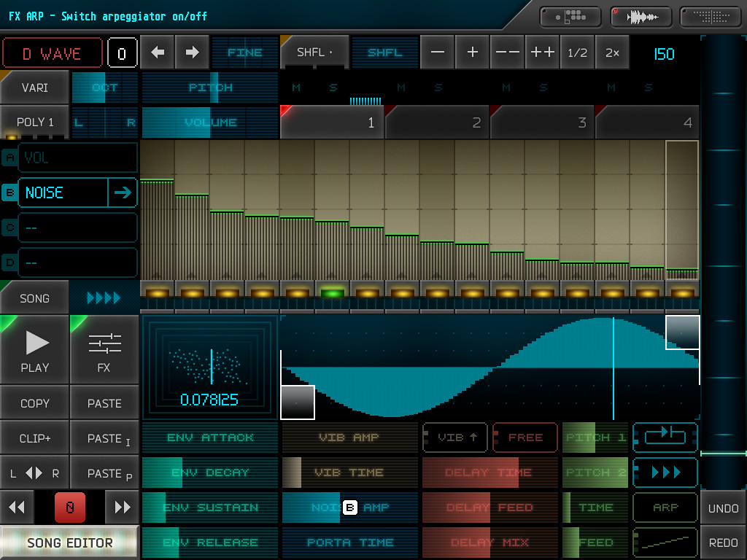Click the right arrow wave selector
This screenshot has width=747, height=560.
pos(192,52)
